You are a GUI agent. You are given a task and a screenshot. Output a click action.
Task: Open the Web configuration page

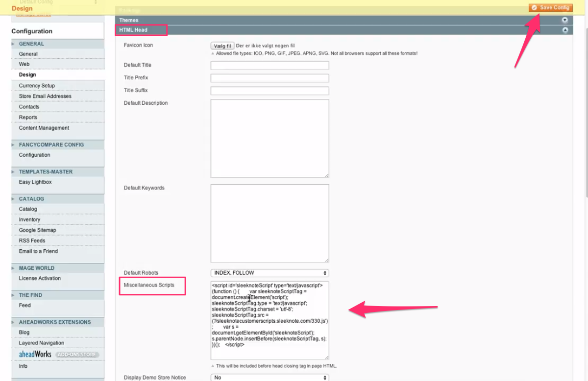pos(24,64)
